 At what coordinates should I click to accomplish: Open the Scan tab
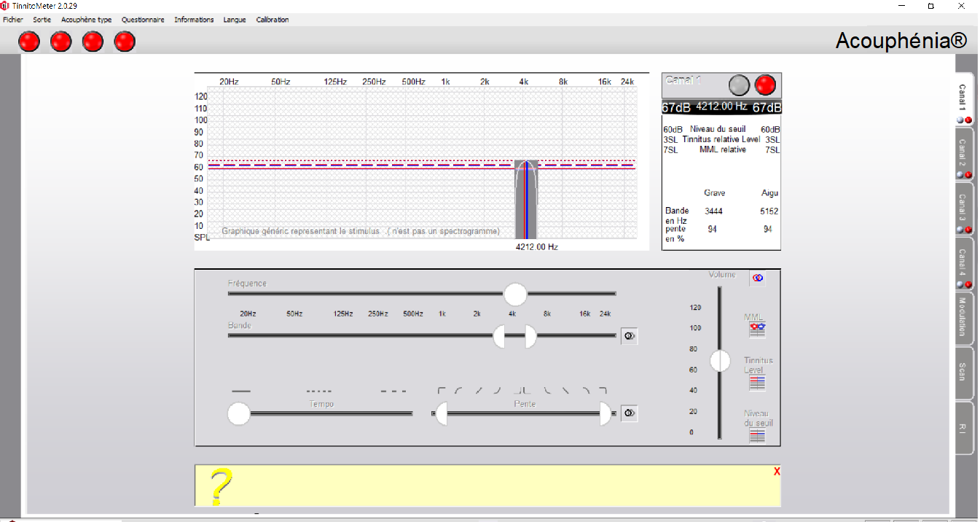tap(963, 373)
